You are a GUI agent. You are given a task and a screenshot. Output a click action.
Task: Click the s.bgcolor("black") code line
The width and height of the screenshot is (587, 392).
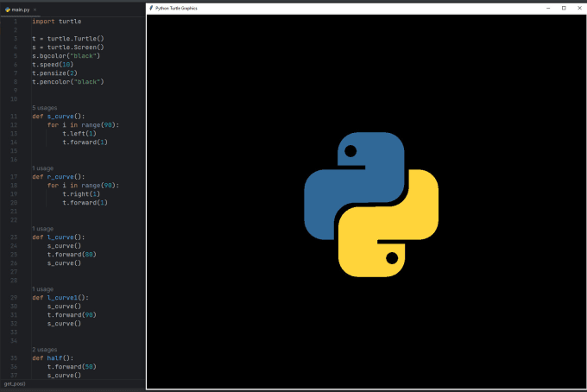pos(66,56)
